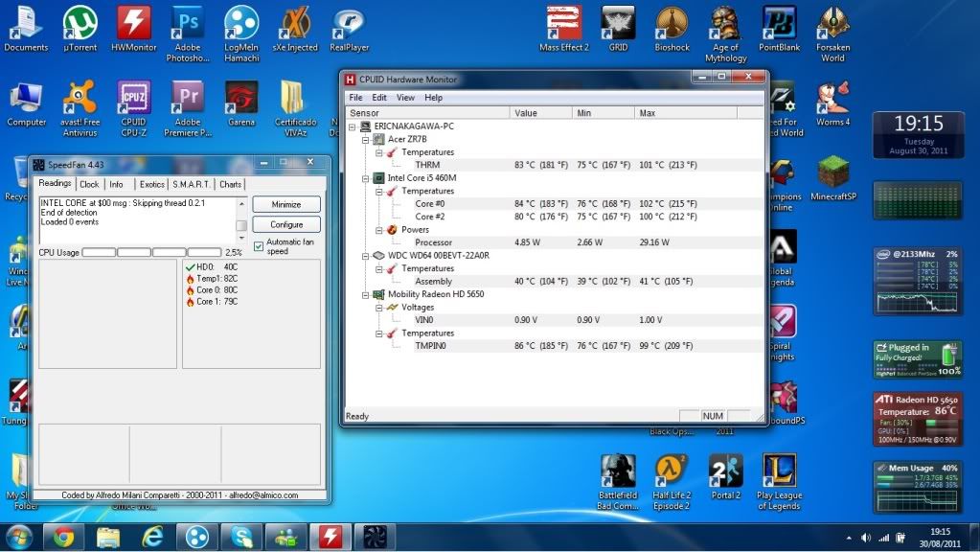
Task: Click the Sensor column header
Action: pos(427,113)
